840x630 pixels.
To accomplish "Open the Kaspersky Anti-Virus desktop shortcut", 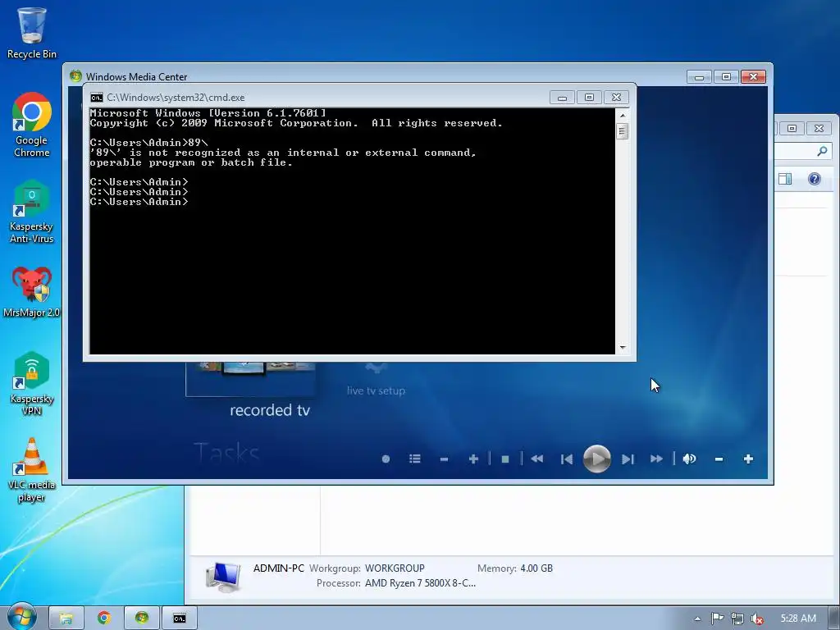I will [x=32, y=212].
